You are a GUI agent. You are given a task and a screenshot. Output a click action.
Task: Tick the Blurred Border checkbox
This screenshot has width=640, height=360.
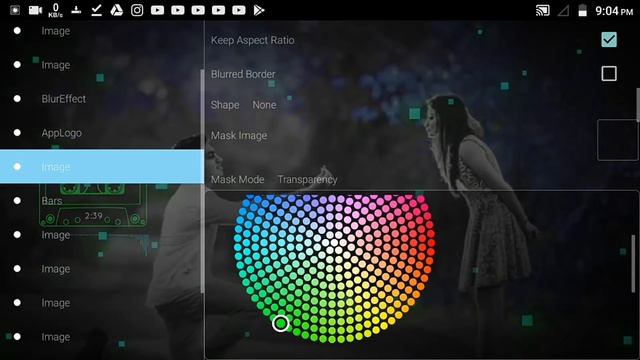tap(609, 74)
